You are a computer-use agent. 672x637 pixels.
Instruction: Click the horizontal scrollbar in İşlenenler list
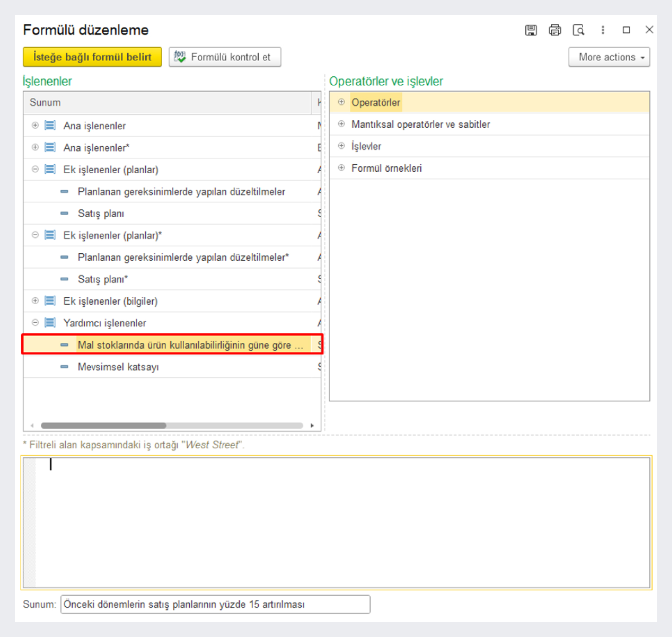[103, 425]
